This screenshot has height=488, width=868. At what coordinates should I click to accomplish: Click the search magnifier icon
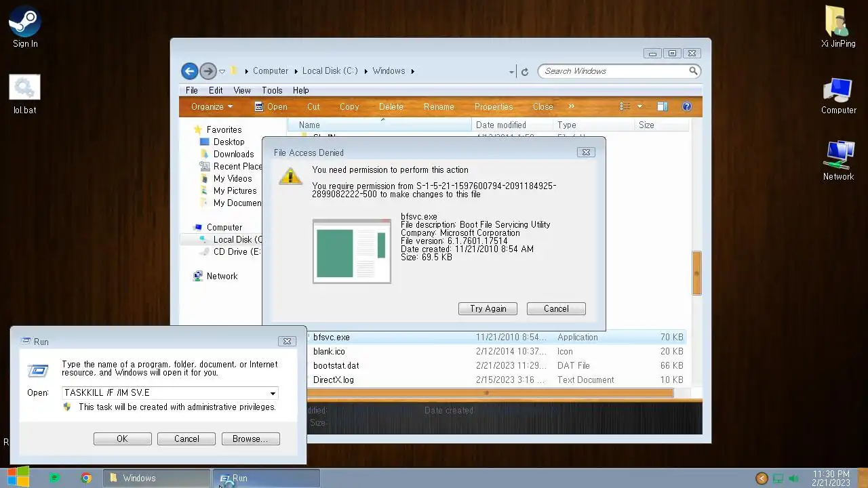(693, 70)
